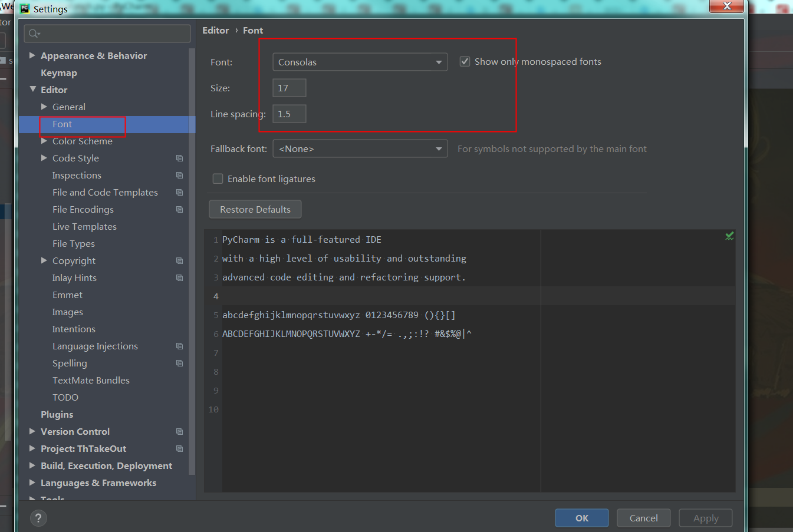793x532 pixels.
Task: Collapse the Editor tree section
Action: coord(32,90)
